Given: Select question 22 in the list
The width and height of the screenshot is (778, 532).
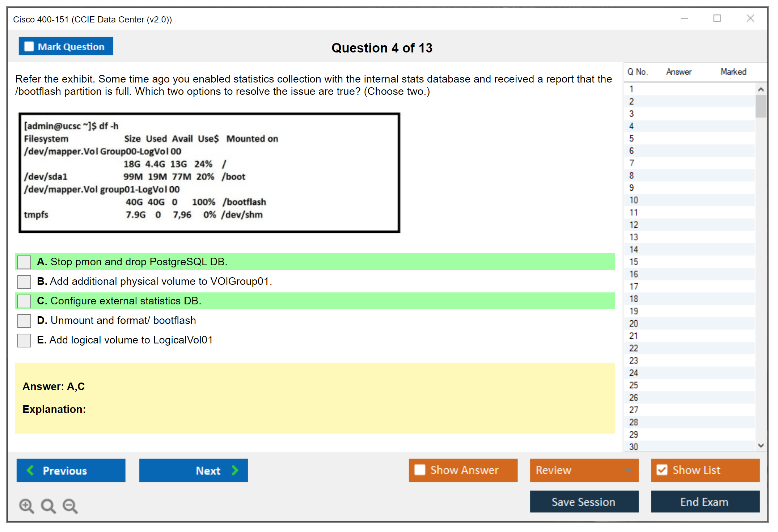Looking at the screenshot, I should coord(634,348).
